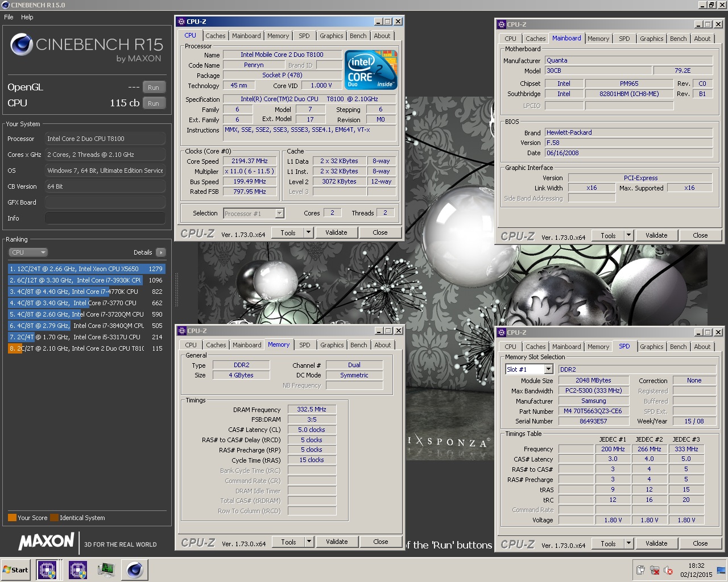
Task: Open the File menu in Cinebench
Action: pos(9,17)
